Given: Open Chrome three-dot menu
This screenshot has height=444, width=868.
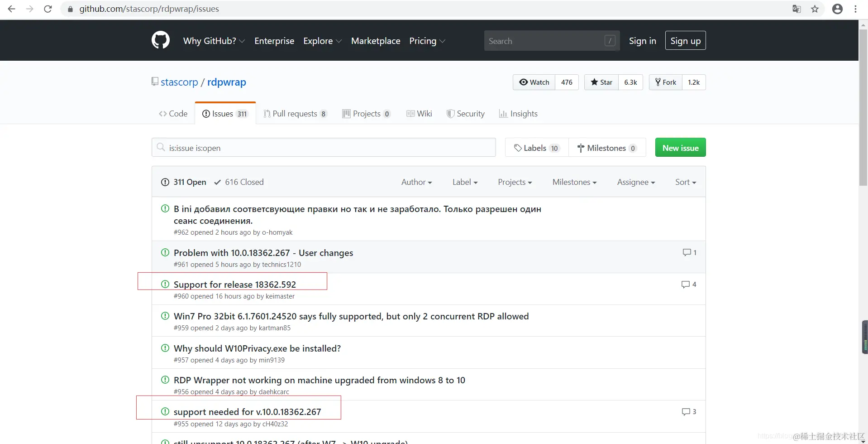Looking at the screenshot, I should click(x=855, y=9).
